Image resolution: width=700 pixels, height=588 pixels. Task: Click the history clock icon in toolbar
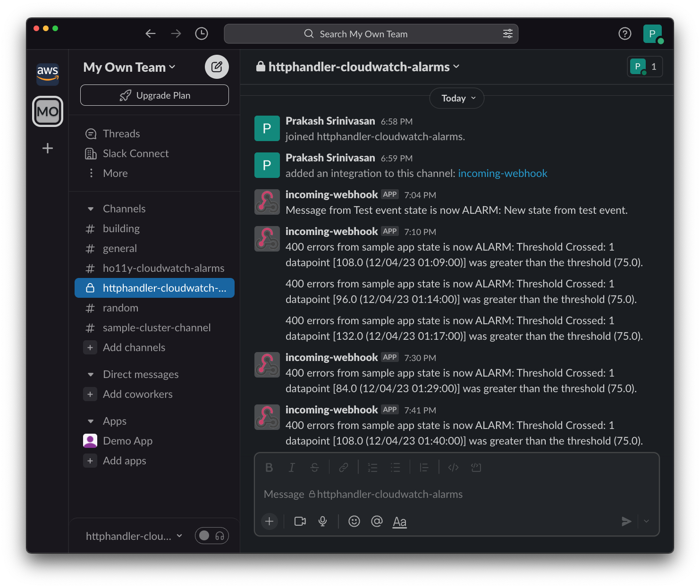(202, 34)
